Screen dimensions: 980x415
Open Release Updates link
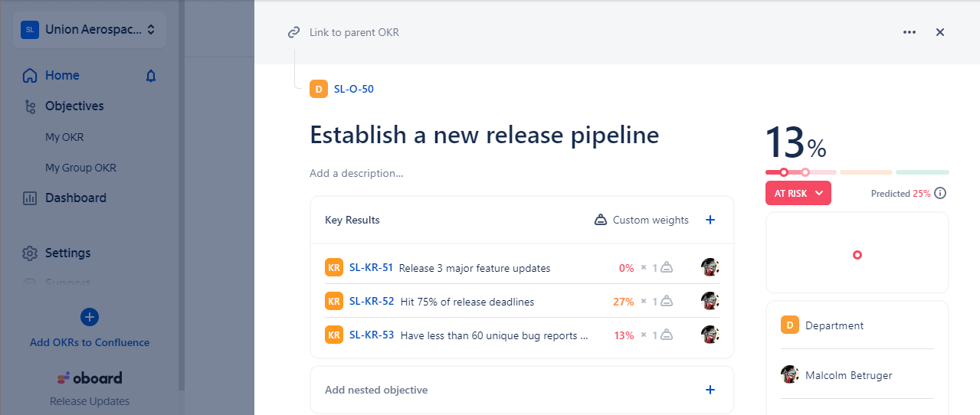pos(90,401)
